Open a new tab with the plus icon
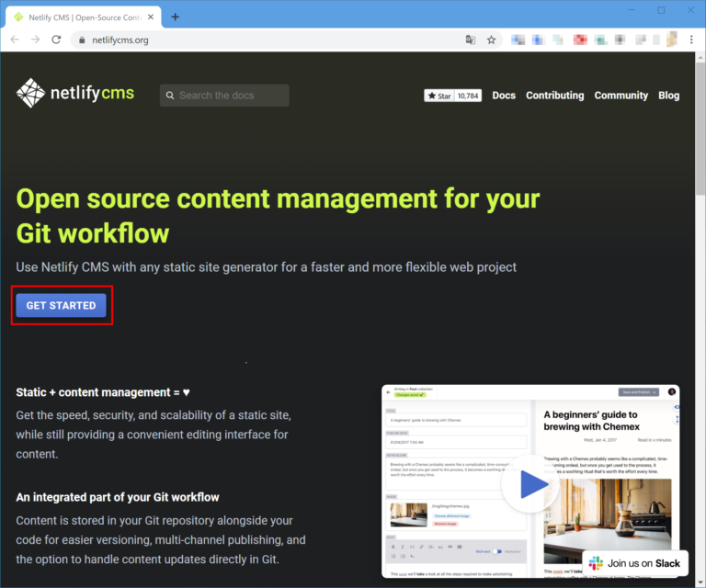Viewport: 706px width, 588px height. [x=176, y=17]
